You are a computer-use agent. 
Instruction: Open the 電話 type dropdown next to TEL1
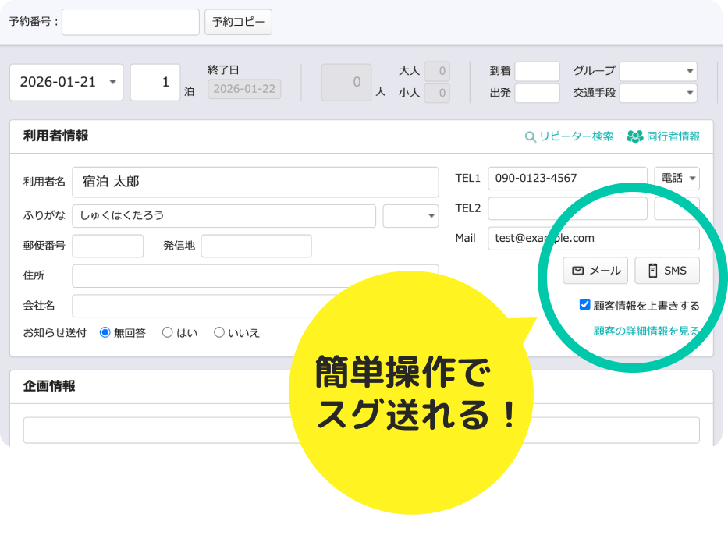(677, 178)
